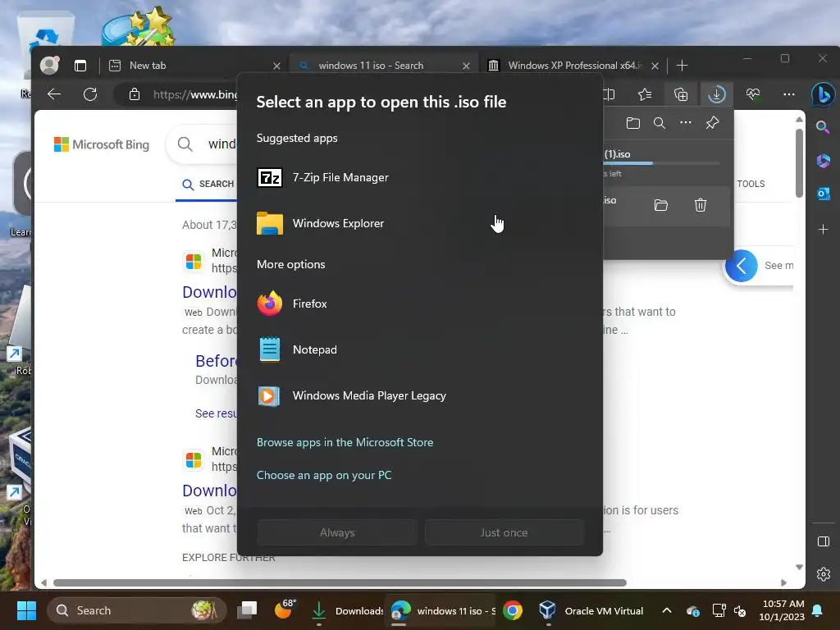Click the (1).iso download progress bar
The image size is (840, 630).
coord(661,163)
